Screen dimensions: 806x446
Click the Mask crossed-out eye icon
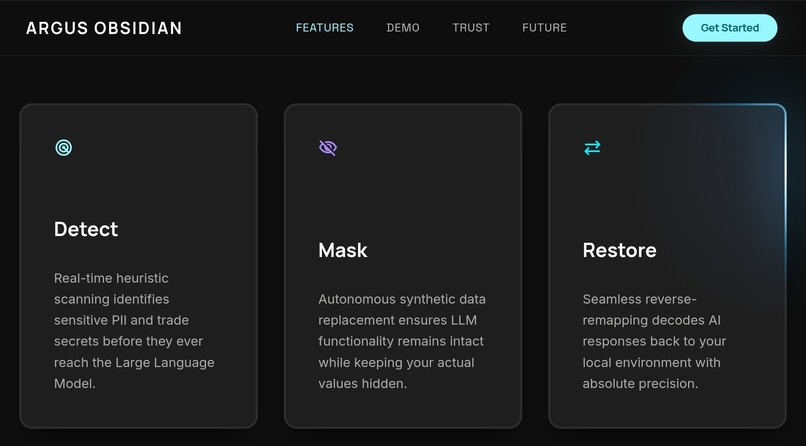pos(328,148)
